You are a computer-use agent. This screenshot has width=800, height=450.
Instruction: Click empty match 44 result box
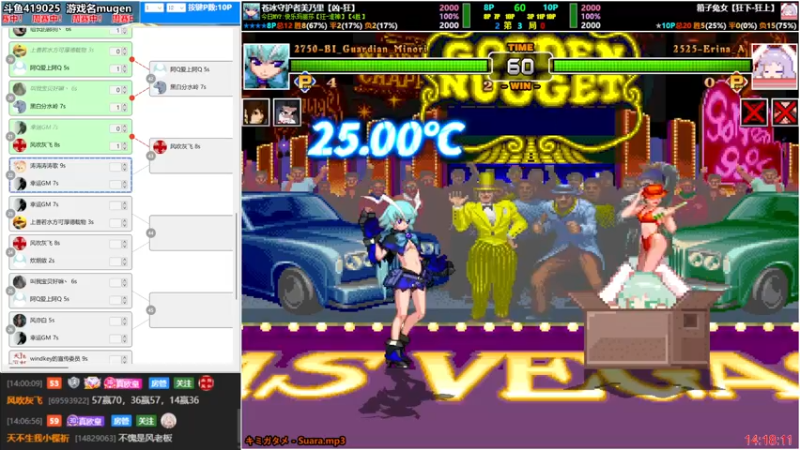[191, 233]
